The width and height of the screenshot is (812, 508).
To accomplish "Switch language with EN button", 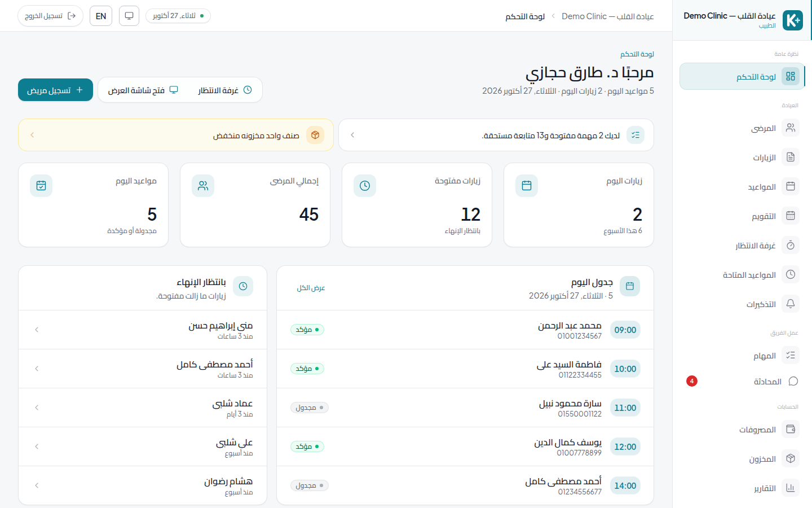I will coord(101,16).
